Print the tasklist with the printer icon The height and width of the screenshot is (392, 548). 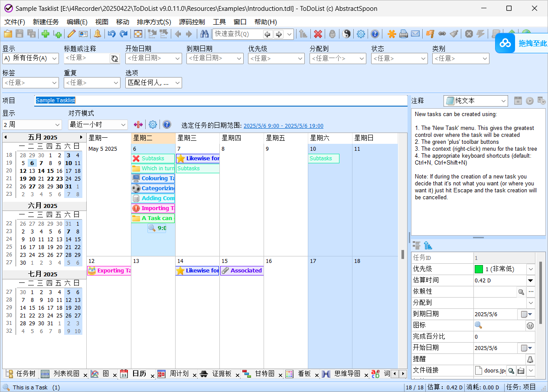tap(403, 34)
